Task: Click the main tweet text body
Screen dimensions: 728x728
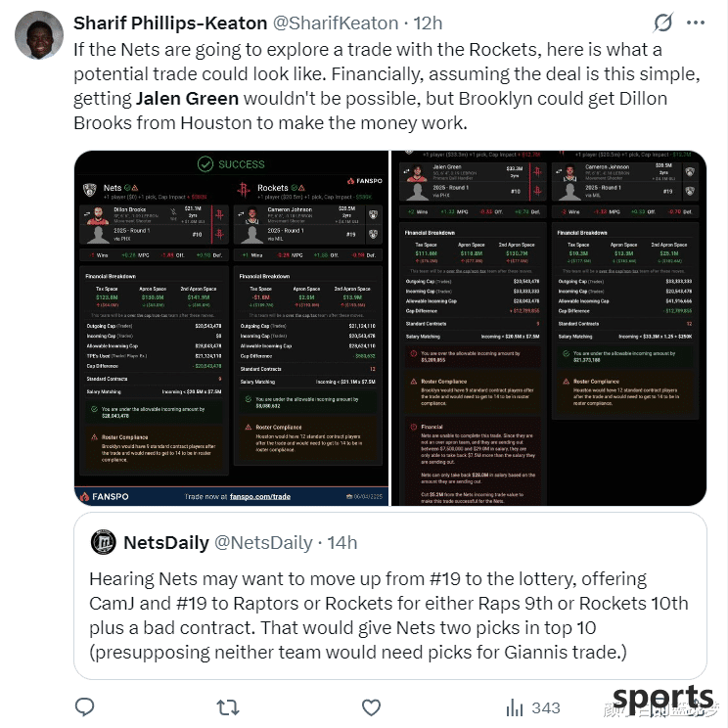Action: [x=387, y=86]
